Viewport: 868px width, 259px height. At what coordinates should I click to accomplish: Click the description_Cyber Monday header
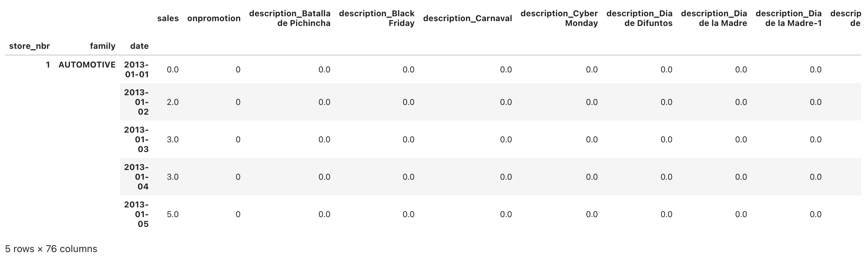pos(559,18)
